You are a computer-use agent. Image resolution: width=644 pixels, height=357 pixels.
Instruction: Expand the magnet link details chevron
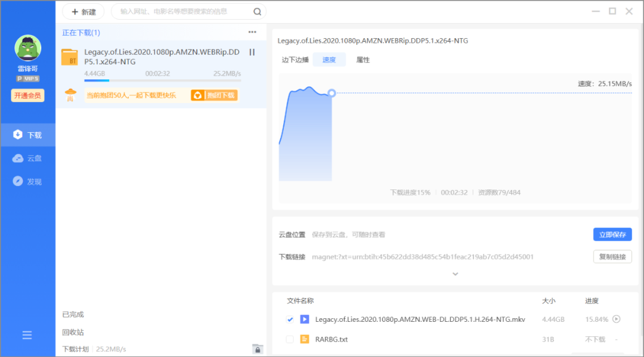[x=456, y=274]
